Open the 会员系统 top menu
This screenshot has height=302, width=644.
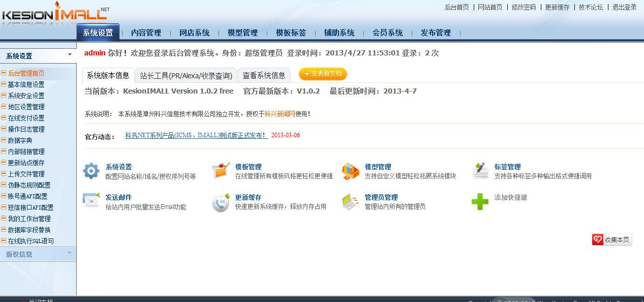coord(387,33)
